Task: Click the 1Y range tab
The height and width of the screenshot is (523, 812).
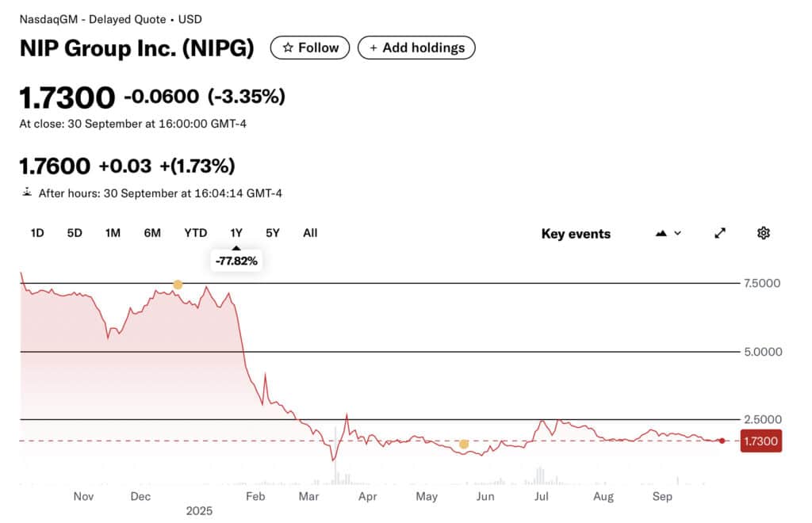Action: coord(236,233)
